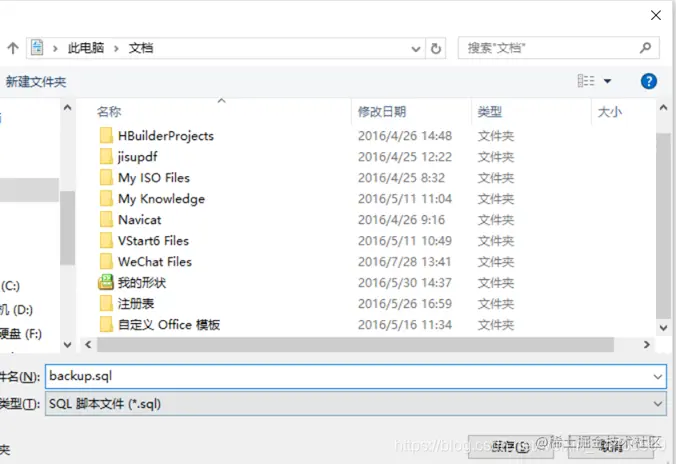Click the document icon in address bar
This screenshot has width=676, height=464.
pyautogui.click(x=37, y=47)
